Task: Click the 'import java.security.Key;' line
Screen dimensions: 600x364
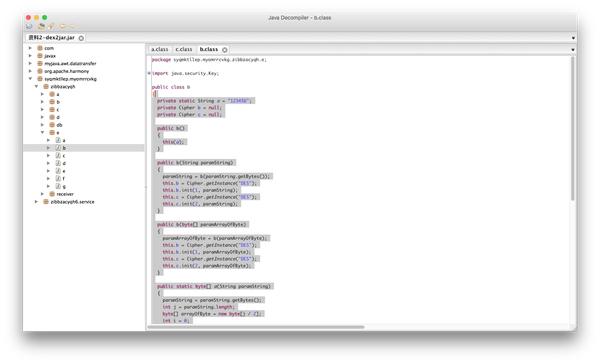Action: pos(185,73)
